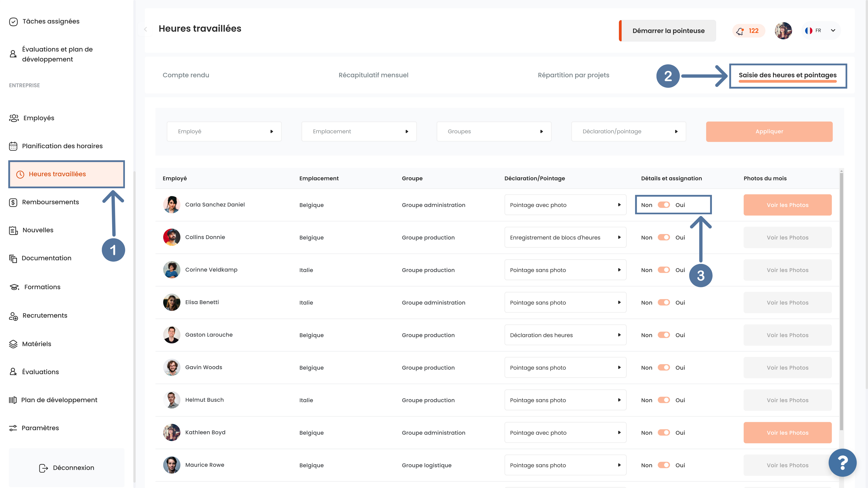Toggle Détails et assignation for Elisa Benetti
The width and height of the screenshot is (868, 488).
664,302
